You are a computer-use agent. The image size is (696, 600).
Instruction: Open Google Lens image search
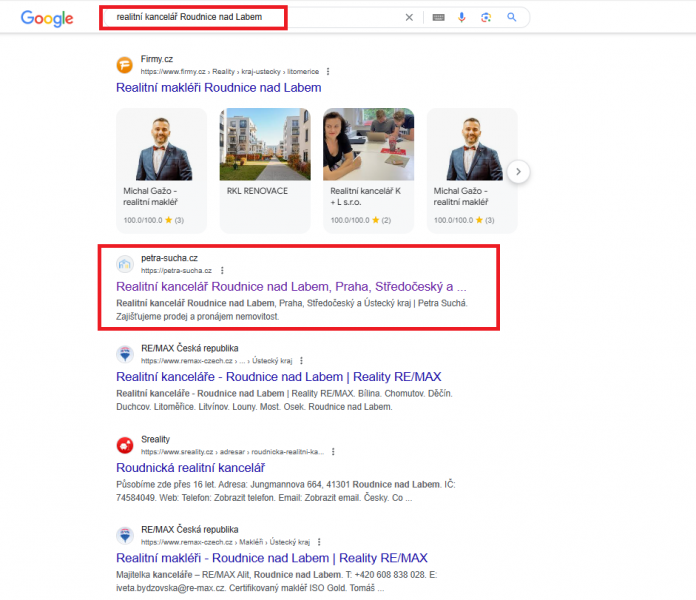(x=486, y=17)
